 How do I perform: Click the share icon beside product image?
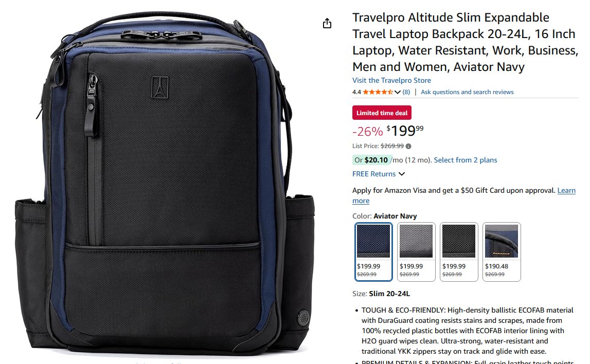pos(327,23)
